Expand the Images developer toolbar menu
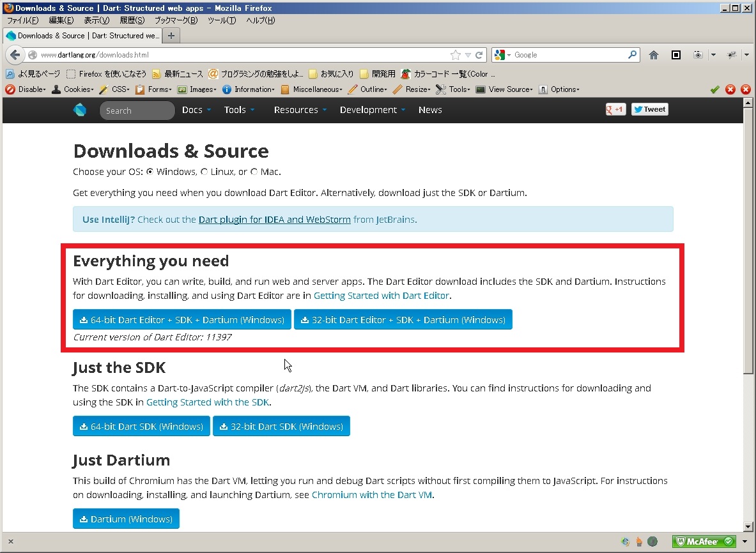This screenshot has height=553, width=756. 197,89
